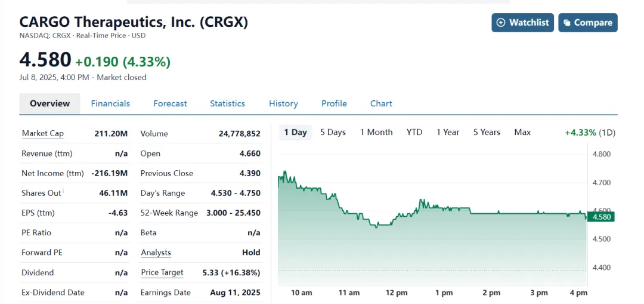644x304 pixels.
Task: Select the 1 Day chart range
Action: 295,132
